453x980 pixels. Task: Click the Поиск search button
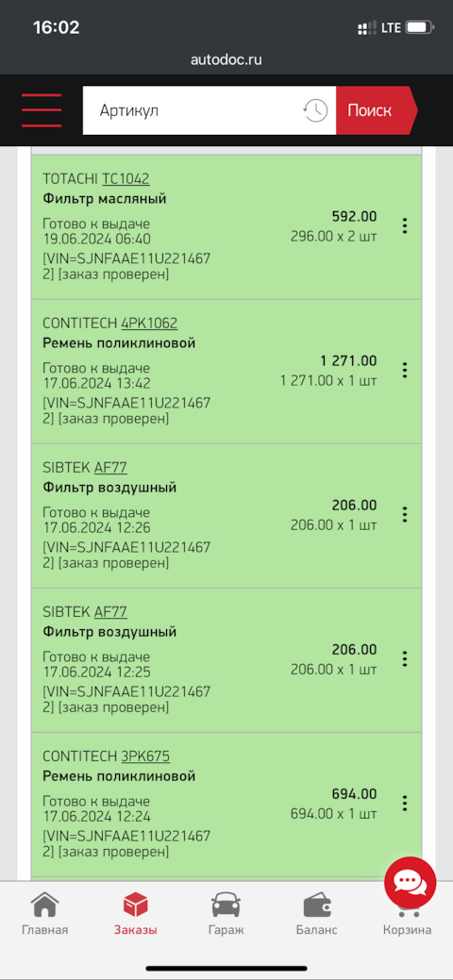[x=374, y=110]
